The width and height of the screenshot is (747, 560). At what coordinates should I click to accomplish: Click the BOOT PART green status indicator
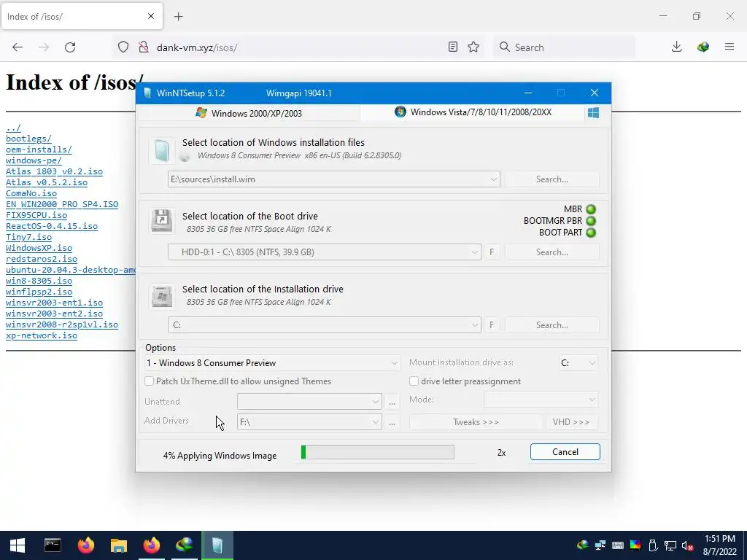coord(591,233)
